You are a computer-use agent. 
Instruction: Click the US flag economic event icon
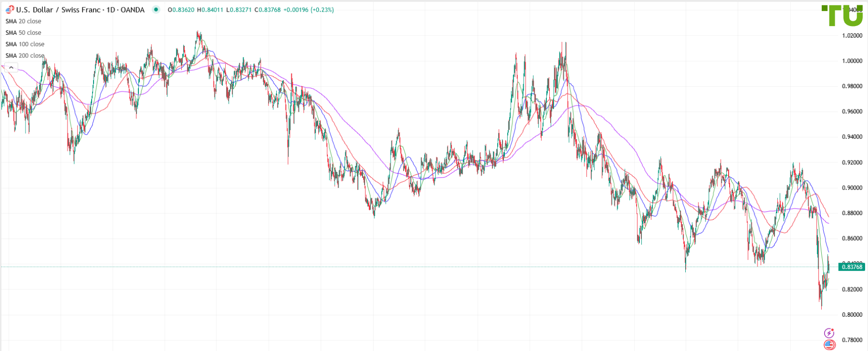click(829, 345)
